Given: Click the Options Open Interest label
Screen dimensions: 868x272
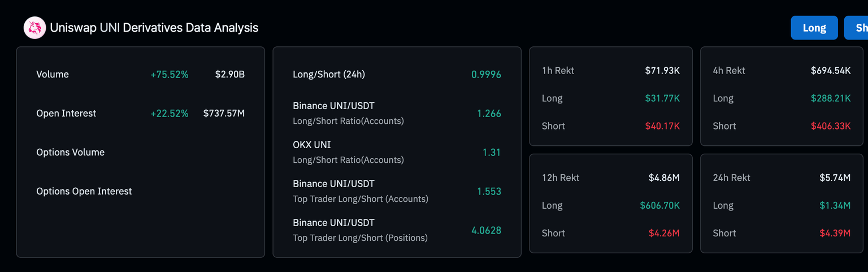Looking at the screenshot, I should pos(84,192).
